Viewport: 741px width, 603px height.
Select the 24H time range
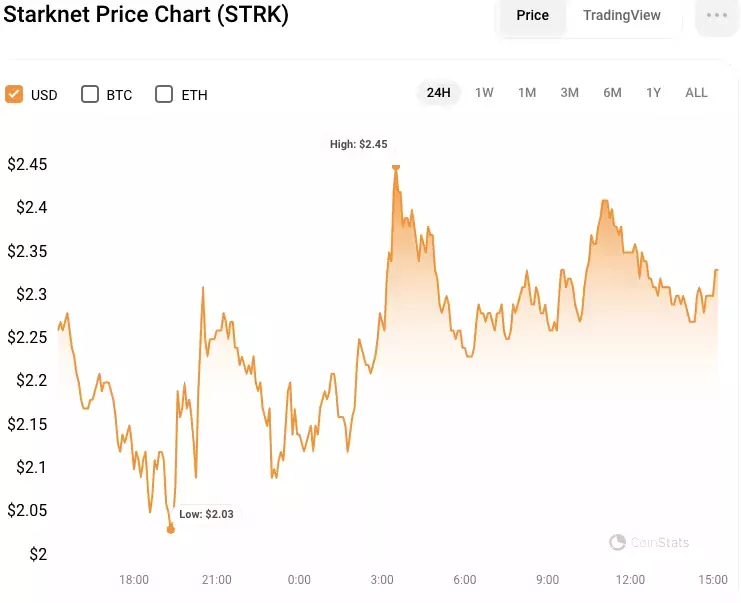point(439,93)
